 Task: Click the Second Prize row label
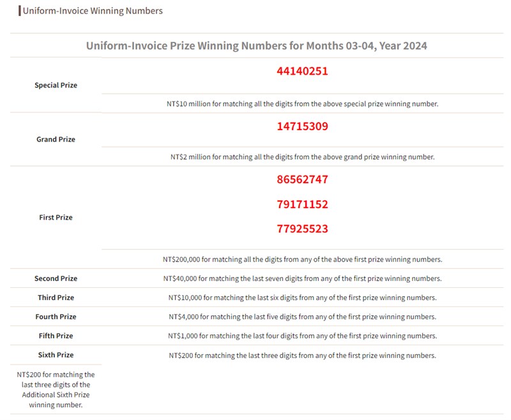pyautogui.click(x=54, y=278)
